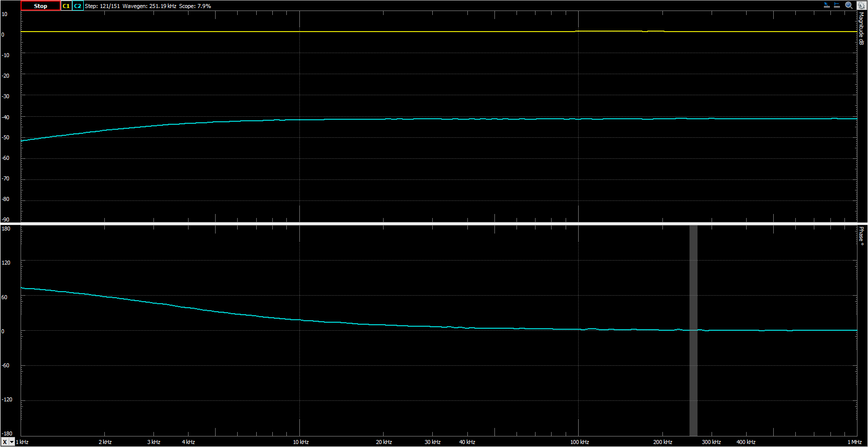
Task: Click the '-120' phase axis label
Action: click(7, 399)
